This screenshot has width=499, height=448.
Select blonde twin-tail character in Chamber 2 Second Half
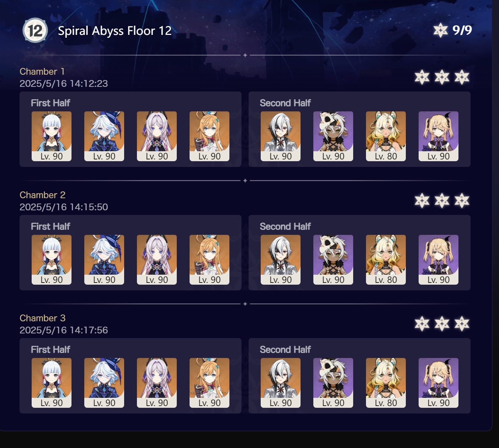coord(439,260)
